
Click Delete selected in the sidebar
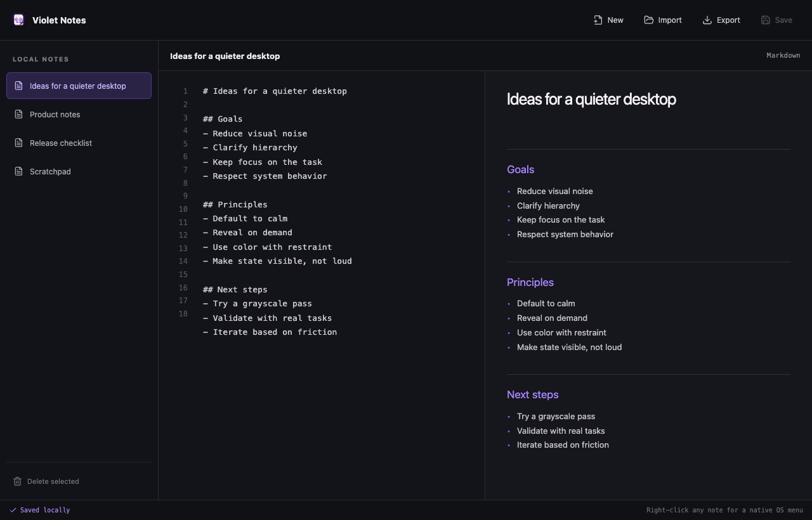click(x=46, y=481)
